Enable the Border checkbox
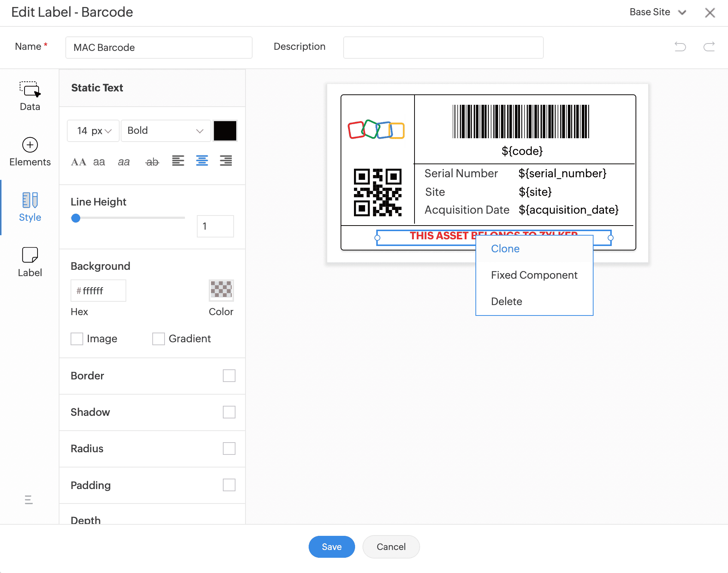The image size is (728, 573). (229, 376)
